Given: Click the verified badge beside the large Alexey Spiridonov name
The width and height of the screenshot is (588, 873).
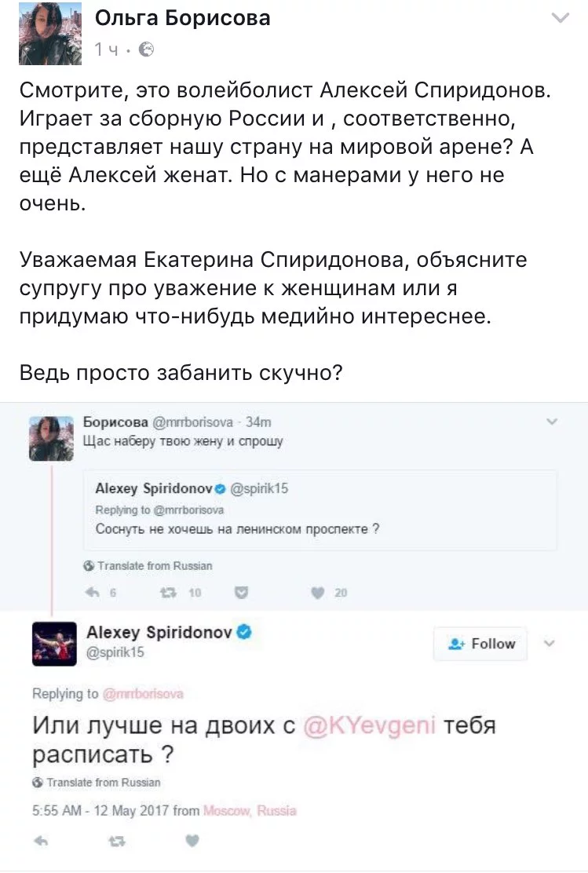Looking at the screenshot, I should [244, 632].
